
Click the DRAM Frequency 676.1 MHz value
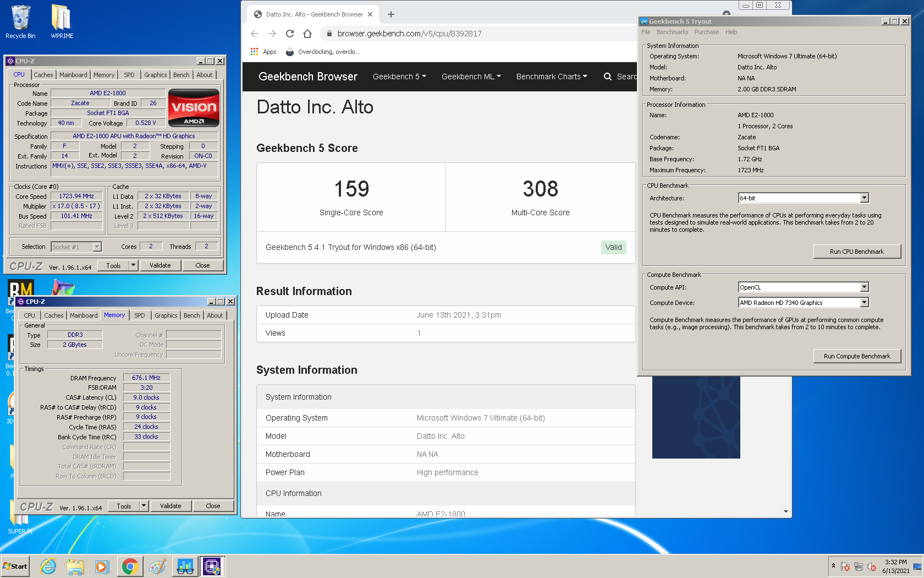pos(146,378)
